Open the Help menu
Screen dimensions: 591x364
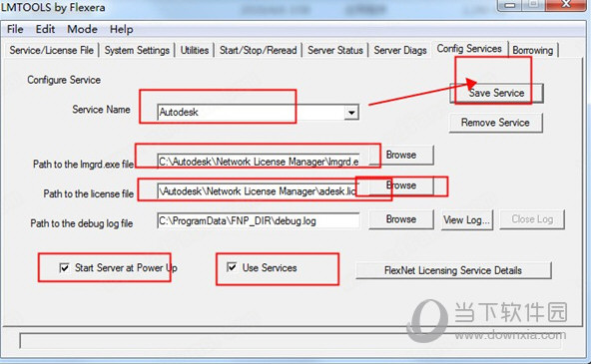click(x=122, y=29)
